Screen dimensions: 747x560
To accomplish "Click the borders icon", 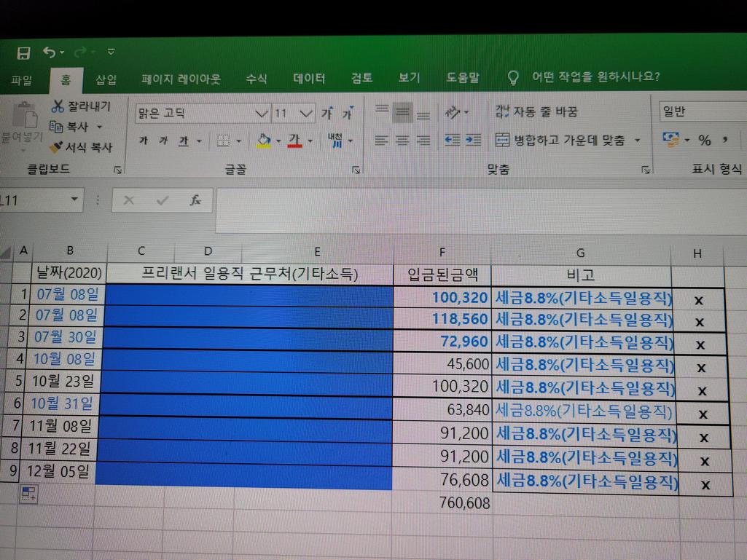I will 223,141.
